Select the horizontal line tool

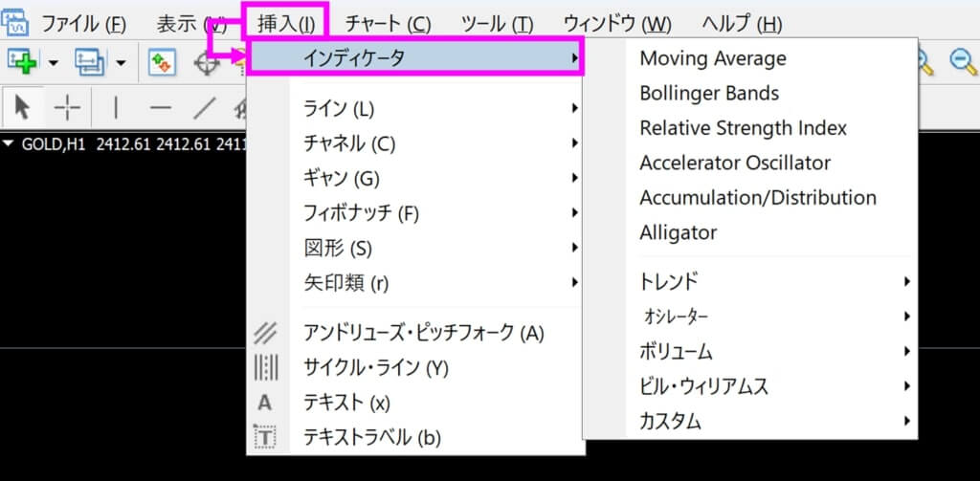click(161, 109)
